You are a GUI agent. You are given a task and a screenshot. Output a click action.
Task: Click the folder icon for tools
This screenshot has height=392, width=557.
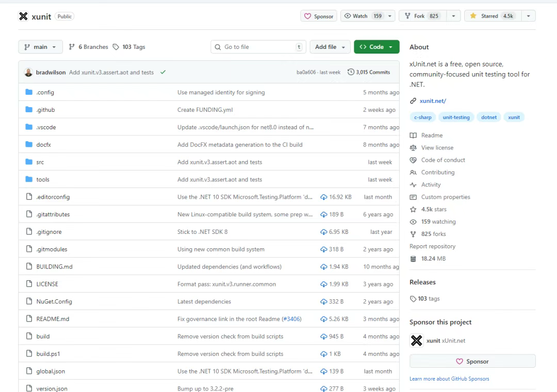pos(29,179)
